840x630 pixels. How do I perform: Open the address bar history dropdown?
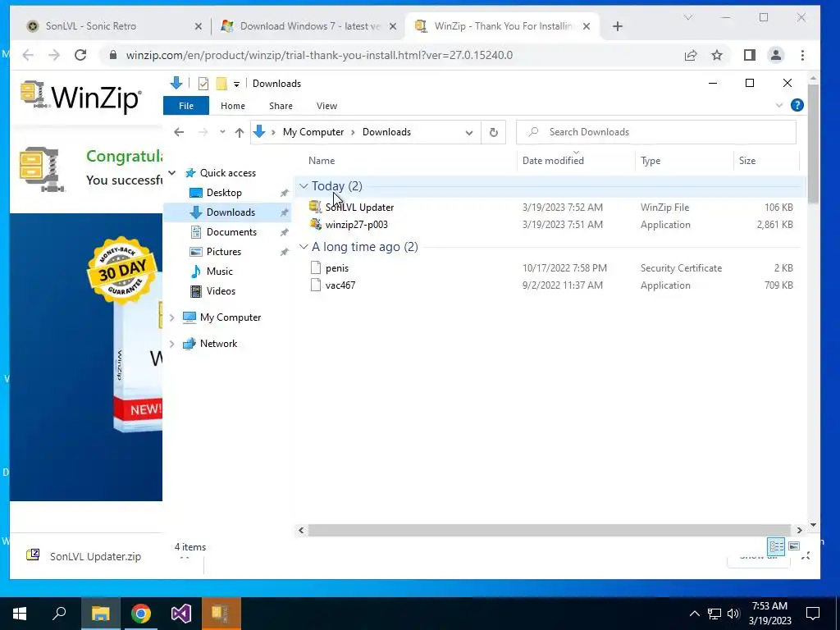tap(468, 132)
